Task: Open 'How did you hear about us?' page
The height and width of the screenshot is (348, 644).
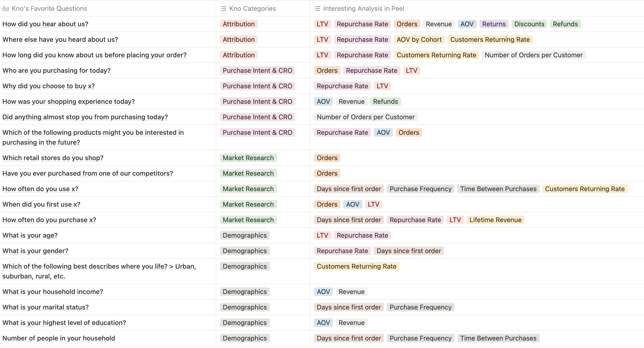Action: (x=45, y=24)
